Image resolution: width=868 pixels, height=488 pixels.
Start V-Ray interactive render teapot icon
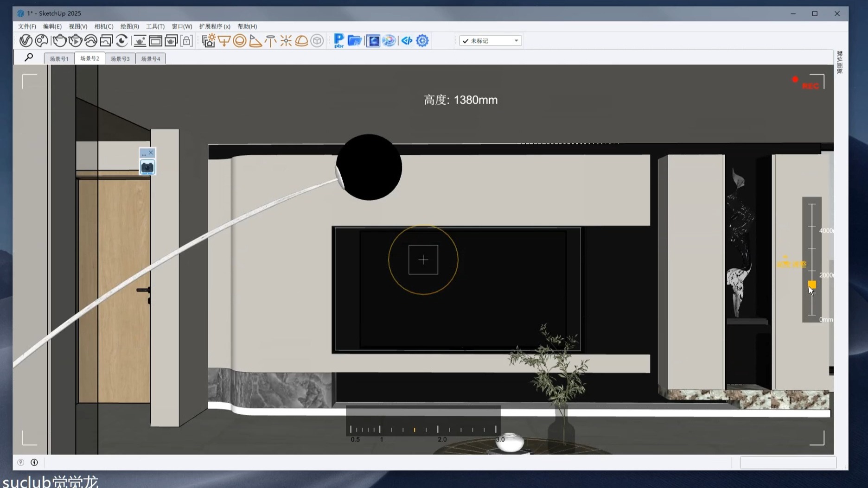coord(75,41)
